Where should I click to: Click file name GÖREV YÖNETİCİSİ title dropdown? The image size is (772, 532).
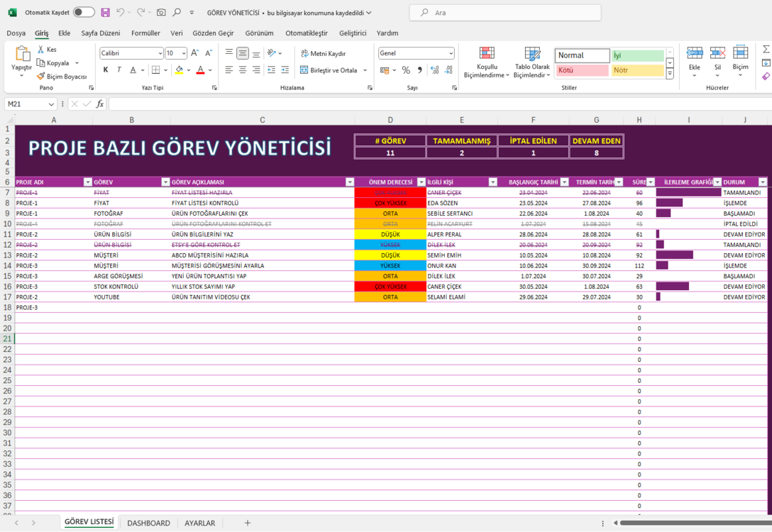289,13
